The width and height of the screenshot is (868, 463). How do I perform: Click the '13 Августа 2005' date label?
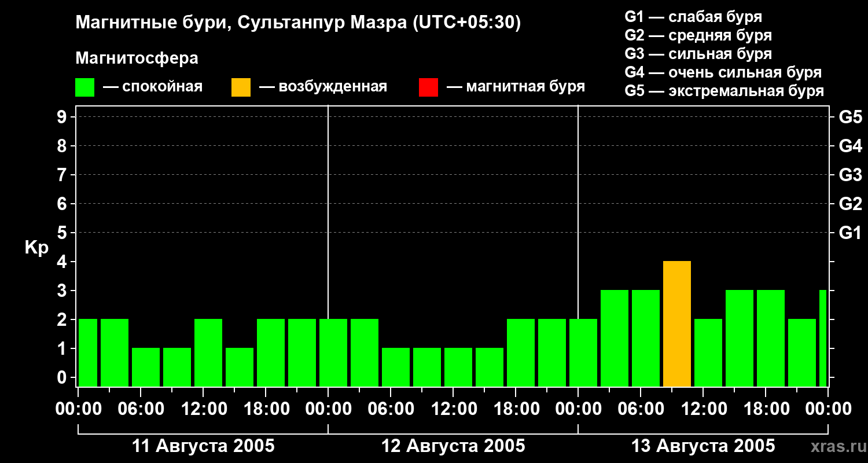[703, 446]
